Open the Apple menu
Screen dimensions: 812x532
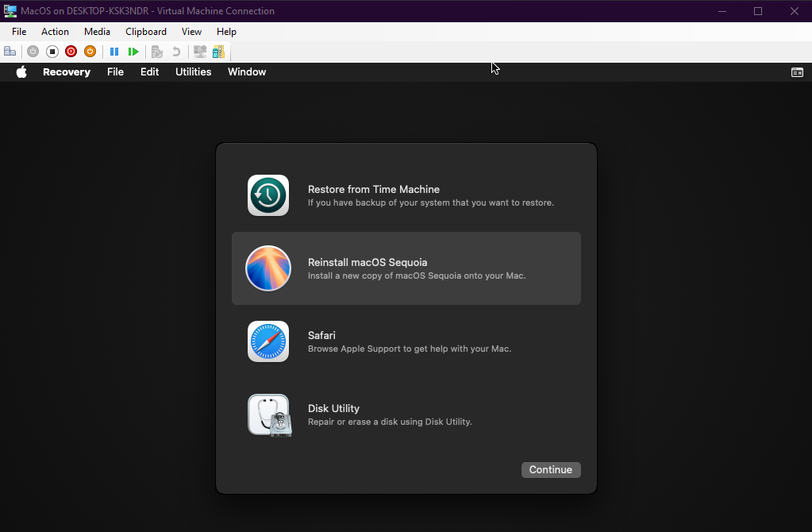(x=21, y=72)
